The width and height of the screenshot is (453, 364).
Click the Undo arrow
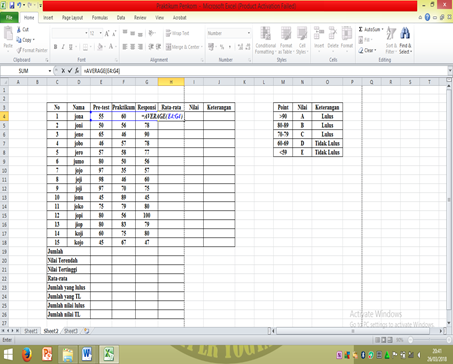coord(19,6)
